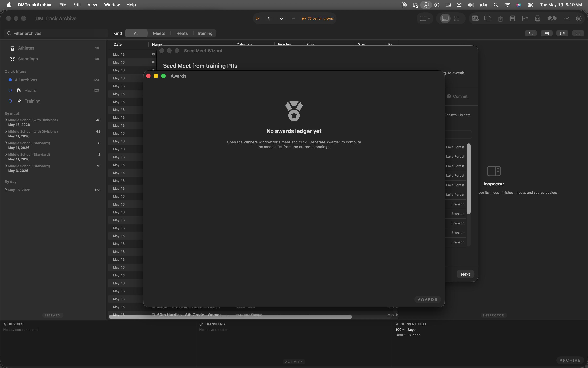Viewport: 588px width, 368px height.
Task: Select the Training quick filter radio button
Action: tap(10, 101)
